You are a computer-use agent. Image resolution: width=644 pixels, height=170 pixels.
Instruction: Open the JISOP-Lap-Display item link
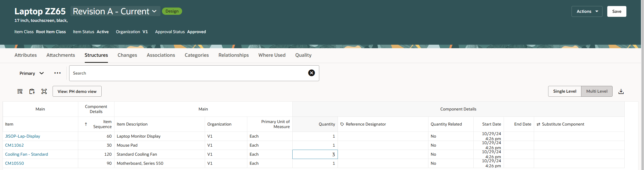coord(23,136)
